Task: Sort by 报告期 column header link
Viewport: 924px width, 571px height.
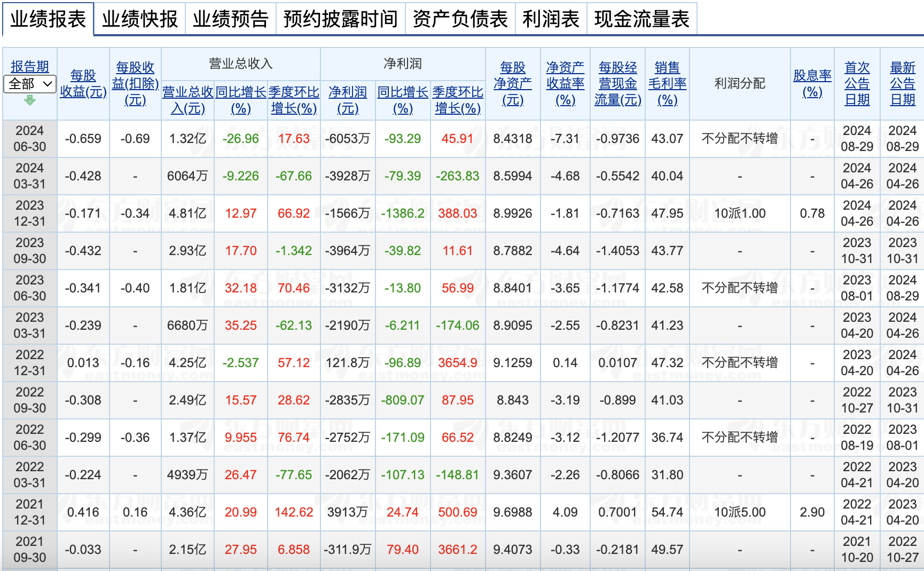Action: tap(30, 67)
